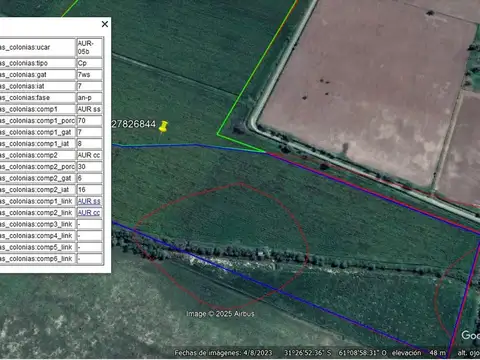
Task: Select plain 'AUR cc' value in comp2 row
Action: point(89,155)
